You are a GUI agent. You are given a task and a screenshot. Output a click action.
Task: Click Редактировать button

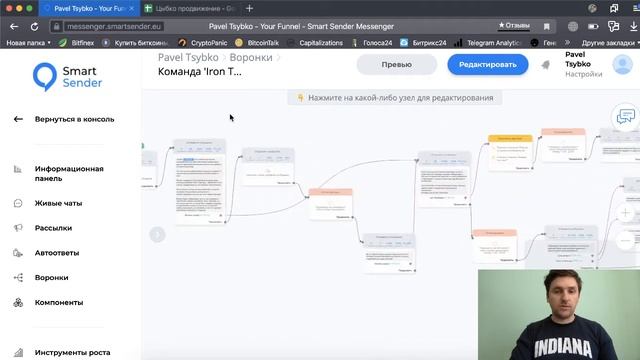click(x=488, y=64)
